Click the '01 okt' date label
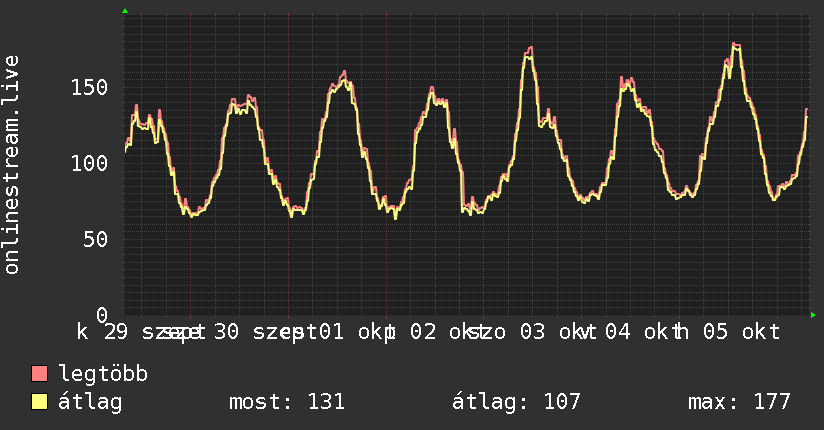824x430 pixels. pyautogui.click(x=357, y=332)
